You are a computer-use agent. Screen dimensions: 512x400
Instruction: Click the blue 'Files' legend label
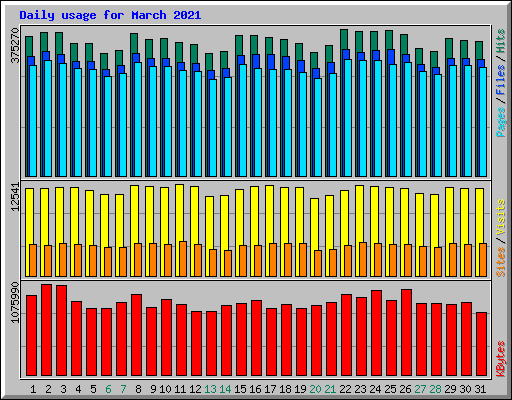[x=501, y=80]
